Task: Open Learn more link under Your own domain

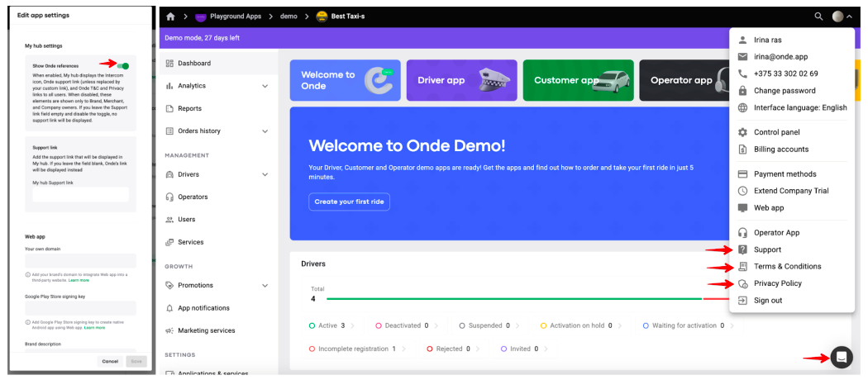Action: 79,280
